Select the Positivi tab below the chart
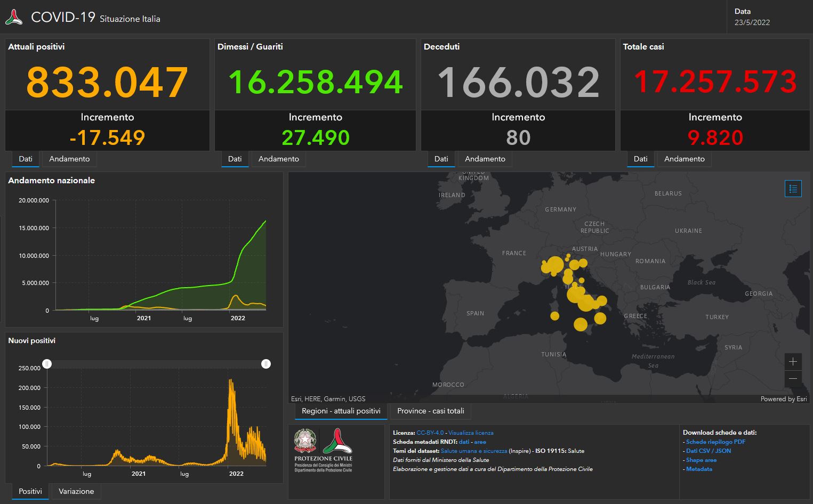 click(30, 491)
